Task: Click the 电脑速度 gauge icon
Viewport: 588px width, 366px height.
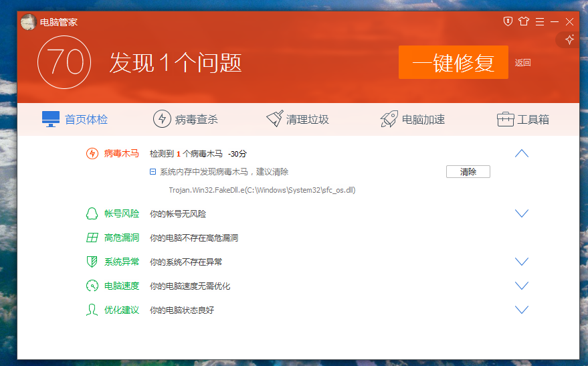Action: (x=92, y=286)
